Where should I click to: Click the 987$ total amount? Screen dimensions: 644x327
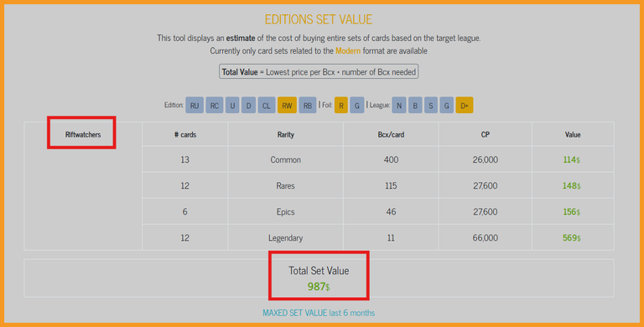click(x=319, y=287)
